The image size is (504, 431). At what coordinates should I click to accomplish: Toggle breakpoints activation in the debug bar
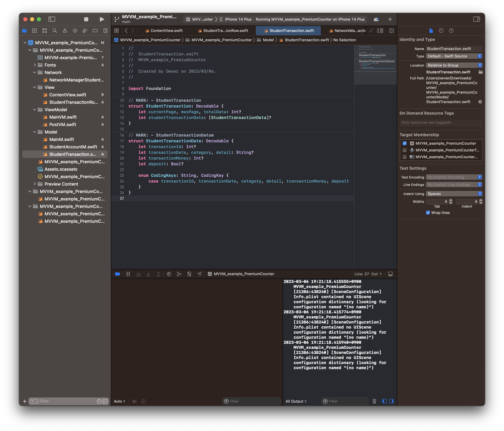(x=117, y=274)
